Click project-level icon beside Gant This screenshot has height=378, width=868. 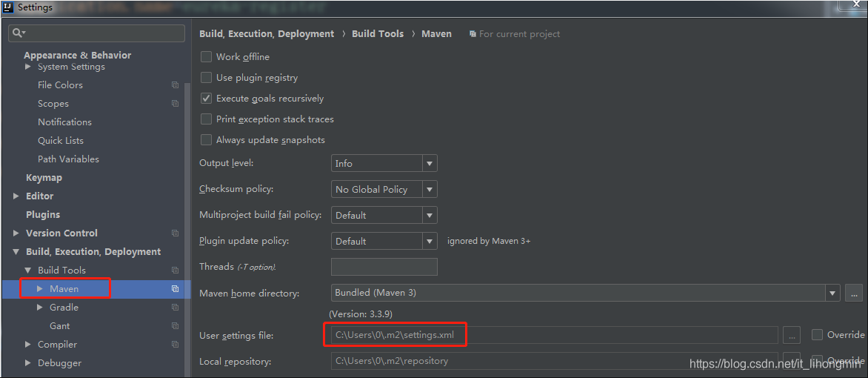point(175,326)
